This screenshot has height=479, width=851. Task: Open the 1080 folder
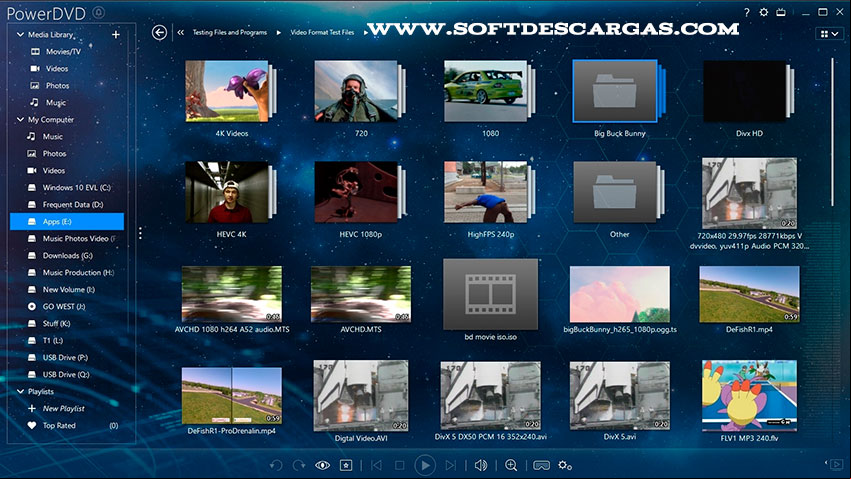pos(490,91)
